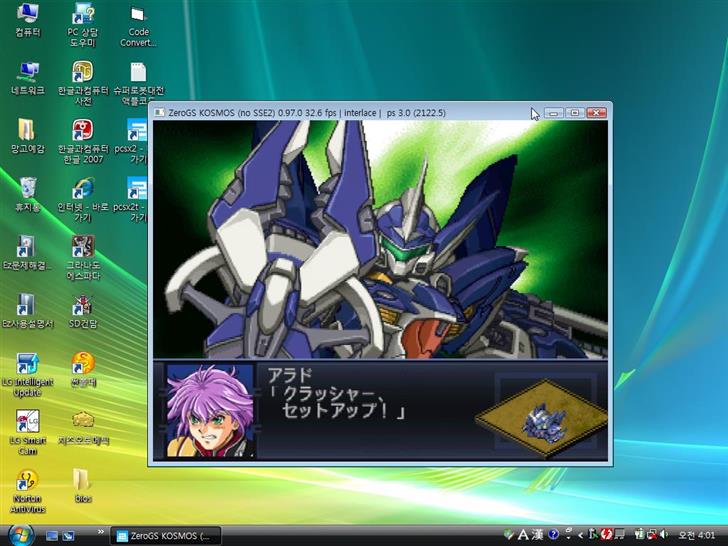The image size is (728, 546).
Task: Click the pink-haired pilot portrait
Action: [210, 410]
